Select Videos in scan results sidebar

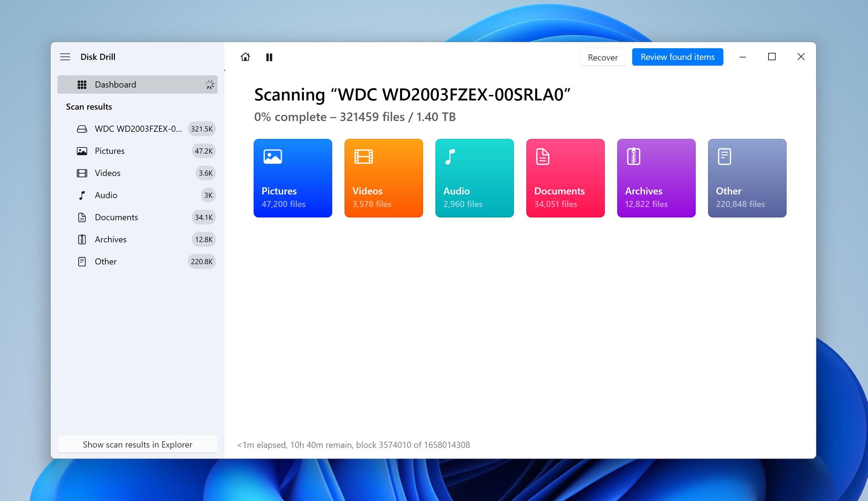[x=107, y=172]
